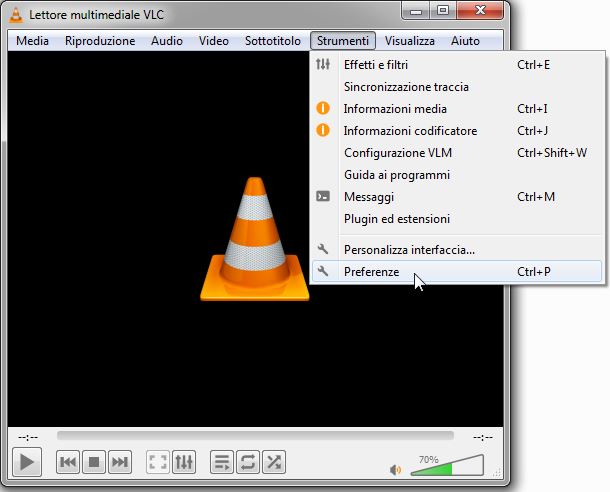Open the Audio menu
This screenshot has width=610, height=492.
coord(167,41)
